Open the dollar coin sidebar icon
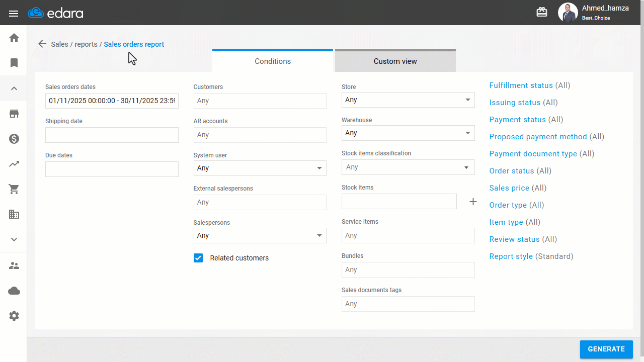Screen dimensions: 644x362 pos(14,139)
